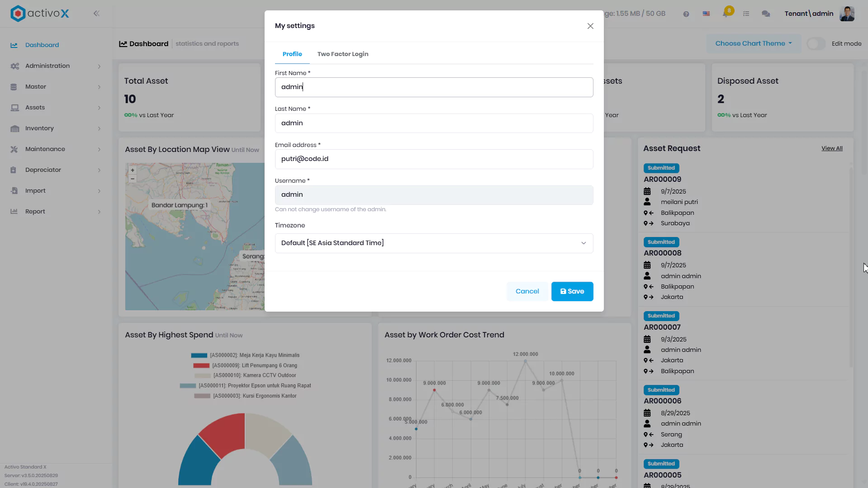
Task: Toggle Lift Penumpang 6 Orang legend swatch
Action: tap(201, 365)
